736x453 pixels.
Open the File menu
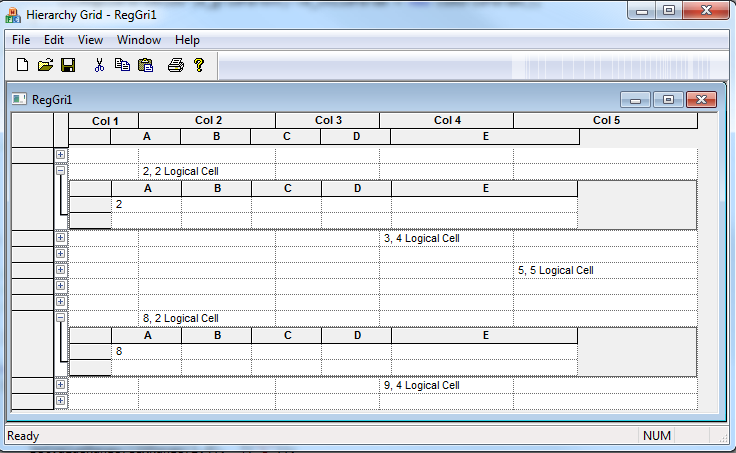click(21, 40)
